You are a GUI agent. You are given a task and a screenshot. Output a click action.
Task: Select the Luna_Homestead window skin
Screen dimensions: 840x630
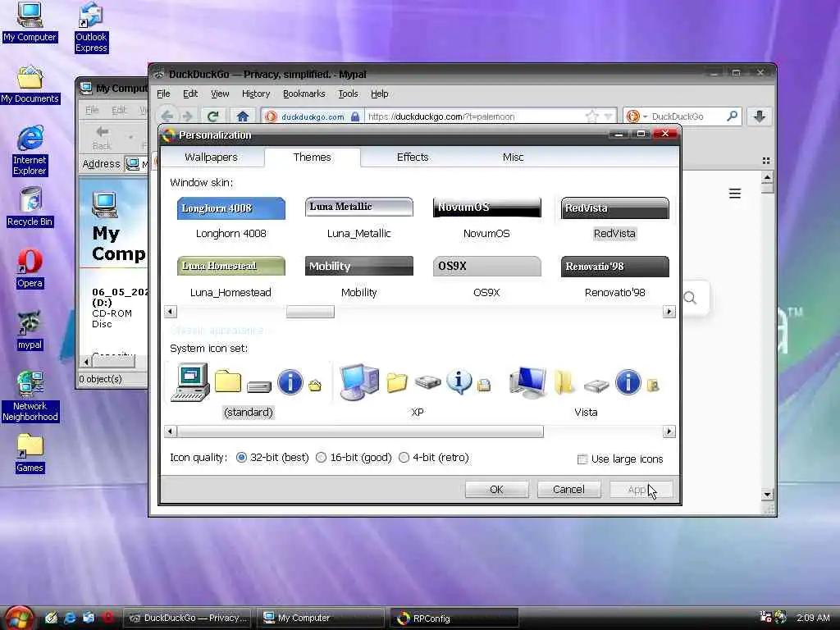(x=231, y=277)
